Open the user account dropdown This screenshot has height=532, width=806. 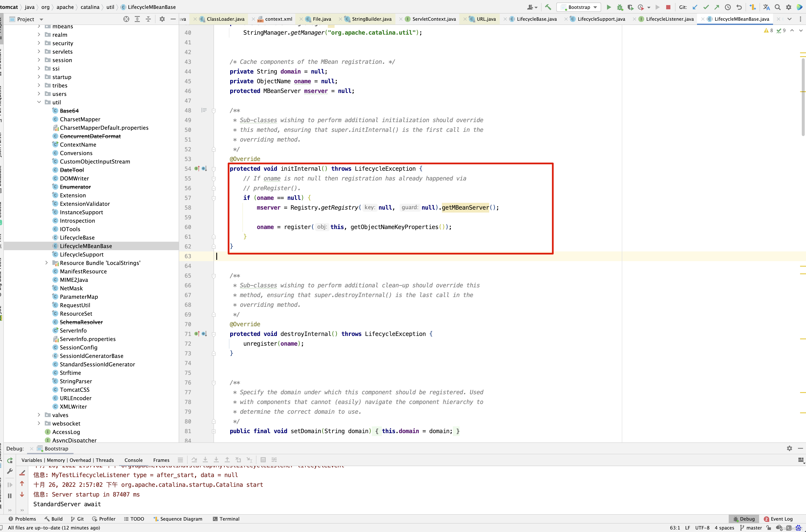pos(532,7)
